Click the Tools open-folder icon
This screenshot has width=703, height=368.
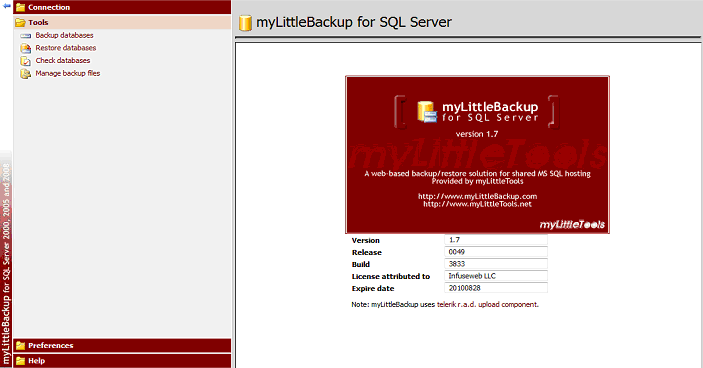[20, 22]
